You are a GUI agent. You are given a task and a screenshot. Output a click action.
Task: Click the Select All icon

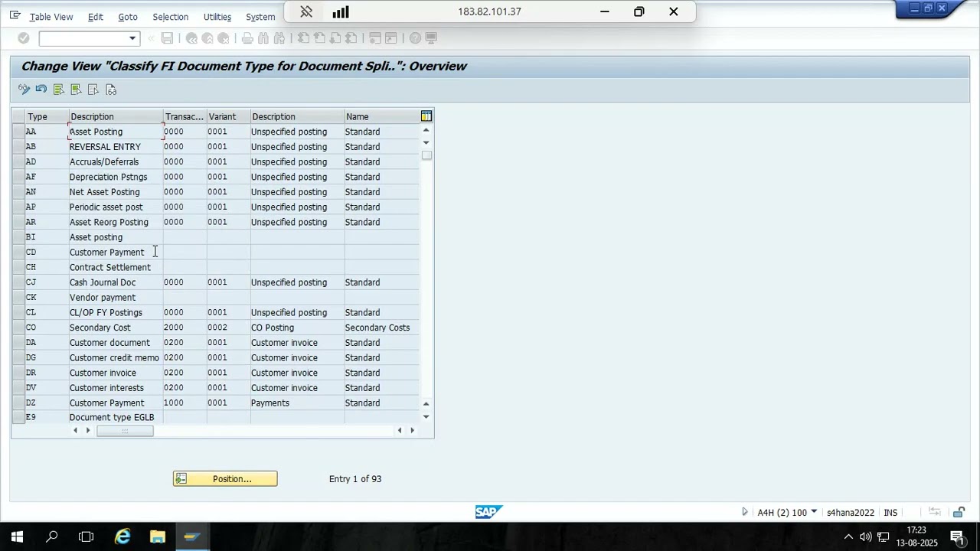tap(59, 90)
